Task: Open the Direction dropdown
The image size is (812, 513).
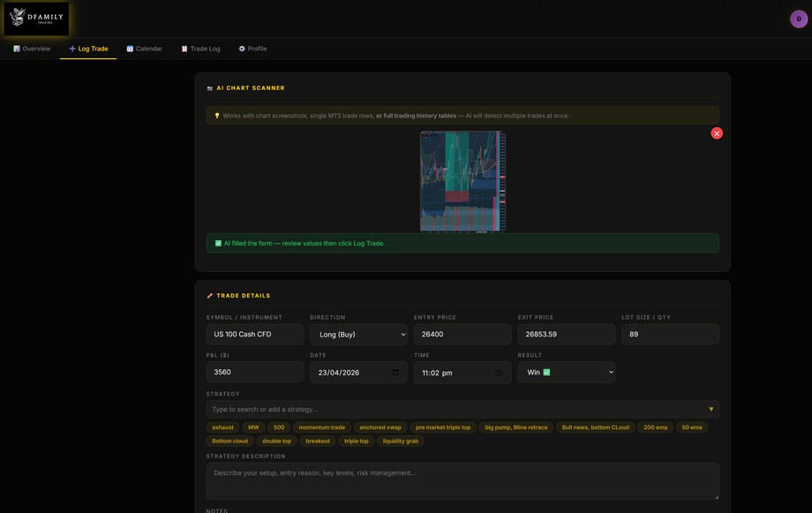Action: 358,335
